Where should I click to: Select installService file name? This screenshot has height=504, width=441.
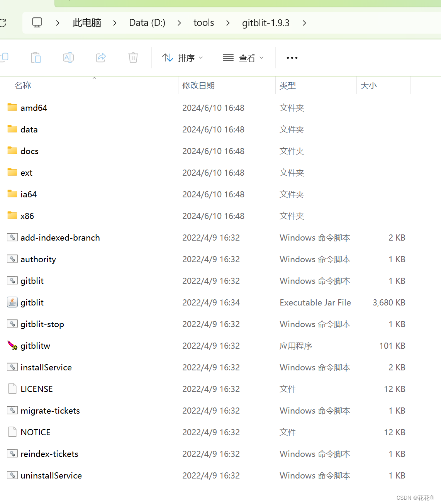(x=46, y=367)
